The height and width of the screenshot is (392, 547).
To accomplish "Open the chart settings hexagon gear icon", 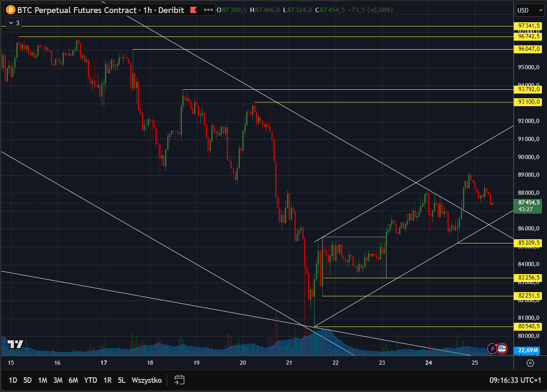I will (x=530, y=363).
